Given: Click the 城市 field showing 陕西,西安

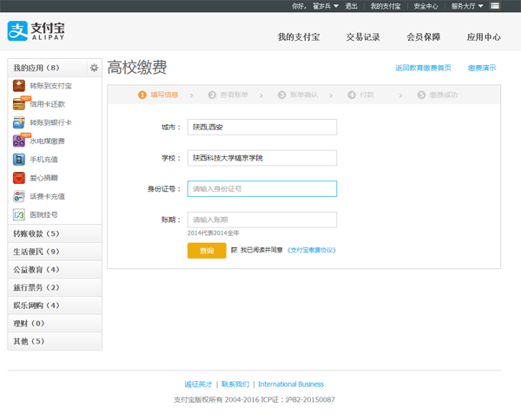Looking at the screenshot, I should point(262,127).
